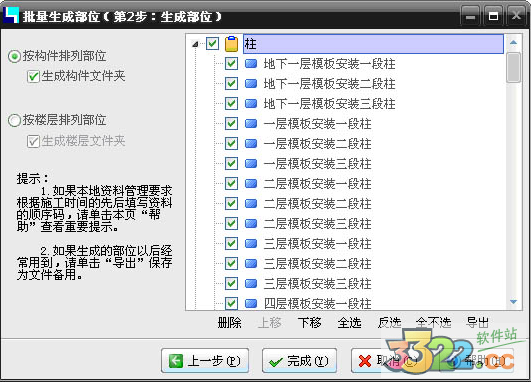Click blue folder icon of 地下一层模板安装一段柱
Viewport: 531px width, 383px height.
[251, 63]
